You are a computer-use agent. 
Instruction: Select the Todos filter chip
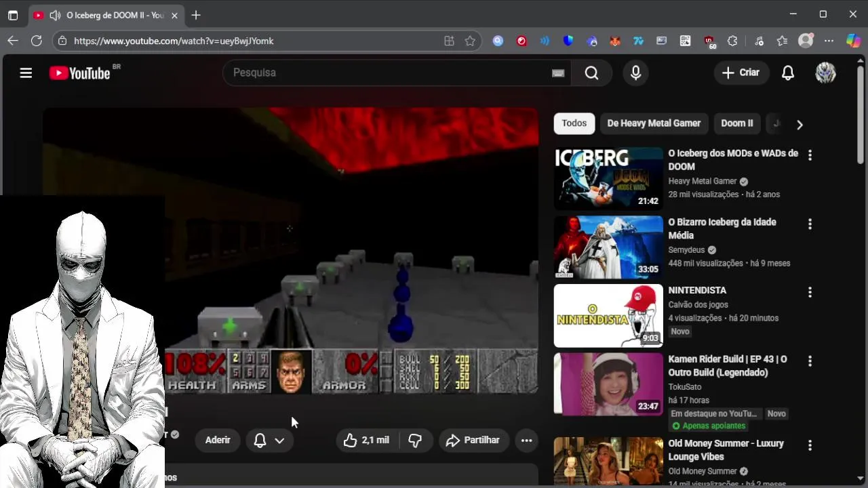click(x=574, y=123)
